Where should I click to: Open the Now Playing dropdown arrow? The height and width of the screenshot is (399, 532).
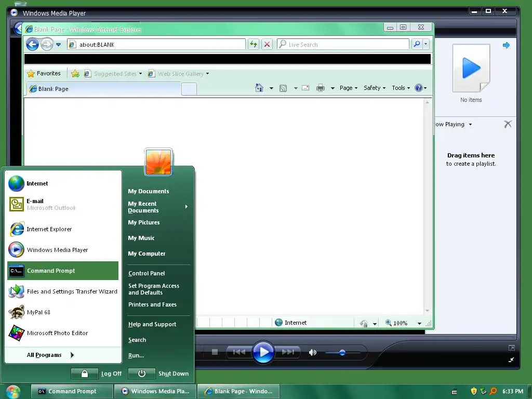[x=470, y=125]
